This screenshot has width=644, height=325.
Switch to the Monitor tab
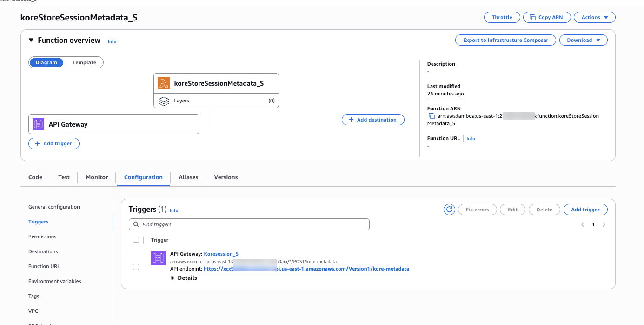pos(96,177)
